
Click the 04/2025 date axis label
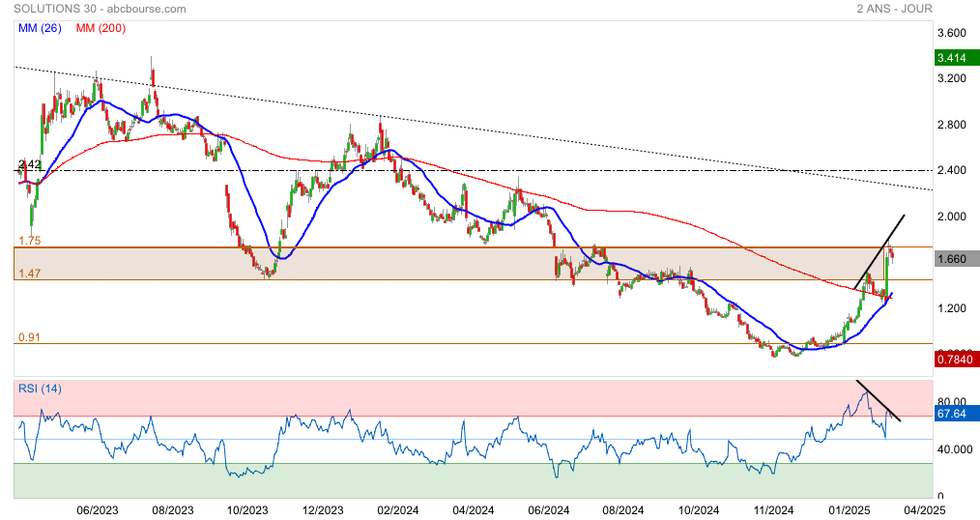[924, 510]
